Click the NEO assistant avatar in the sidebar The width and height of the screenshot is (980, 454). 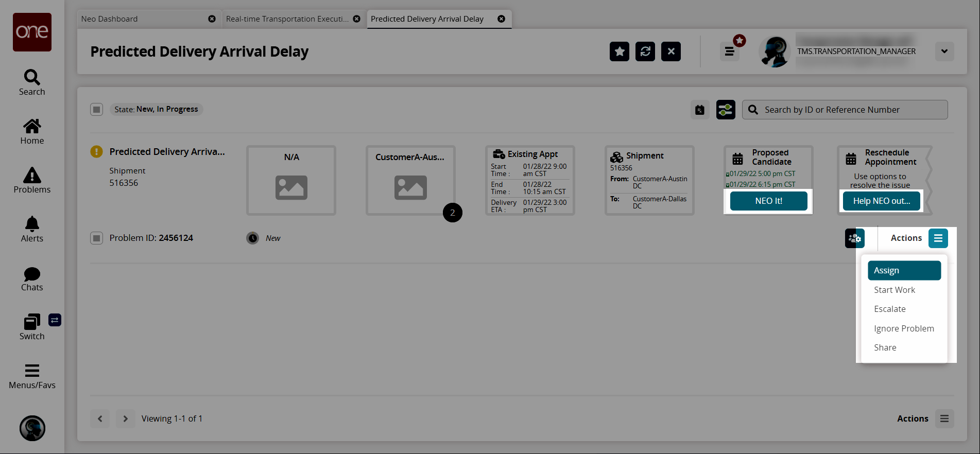click(x=32, y=428)
